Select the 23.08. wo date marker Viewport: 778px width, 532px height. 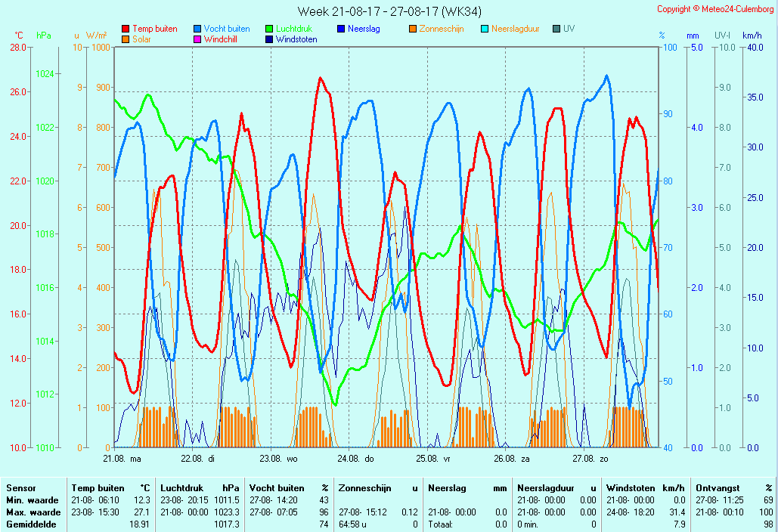tap(279, 458)
